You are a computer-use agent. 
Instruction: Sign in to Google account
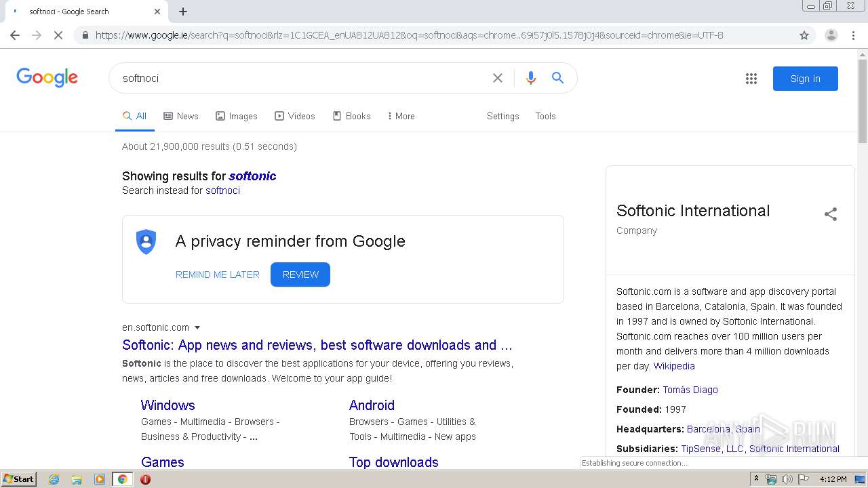[805, 79]
